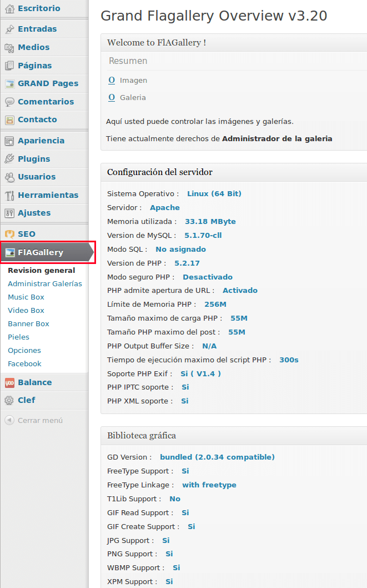The width and height of the screenshot is (367, 588).
Task: Click the Galeria summary label
Action: [133, 97]
